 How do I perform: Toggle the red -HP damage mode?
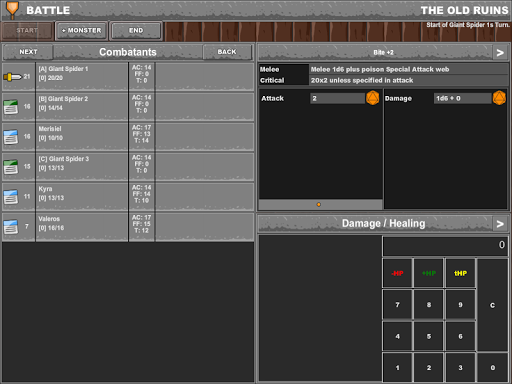pyautogui.click(x=397, y=273)
